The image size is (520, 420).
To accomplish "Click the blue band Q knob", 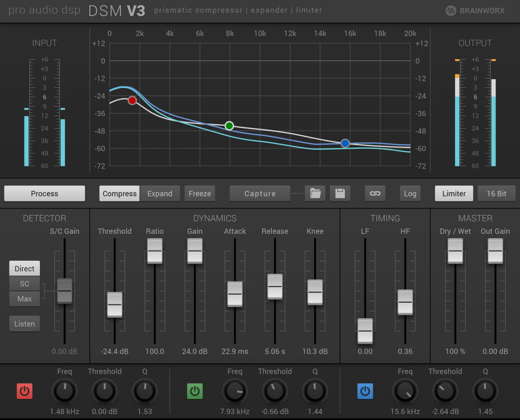I will click(485, 391).
